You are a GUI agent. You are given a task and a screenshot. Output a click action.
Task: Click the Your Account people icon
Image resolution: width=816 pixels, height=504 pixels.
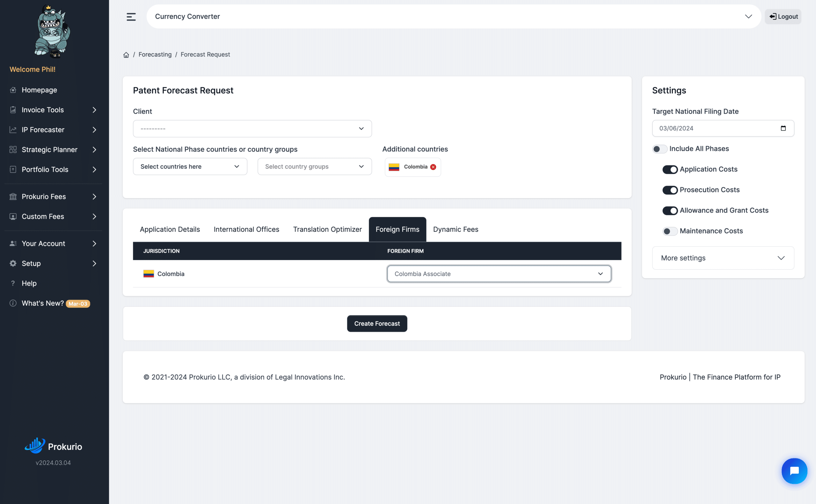(13, 244)
